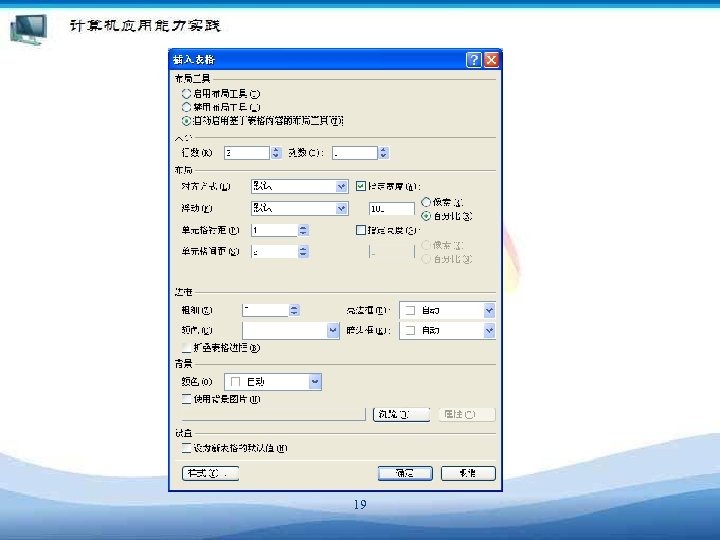The width and height of the screenshot is (720, 540).
Task: Click the rows (行数) spinner arrows
Action: click(x=276, y=153)
